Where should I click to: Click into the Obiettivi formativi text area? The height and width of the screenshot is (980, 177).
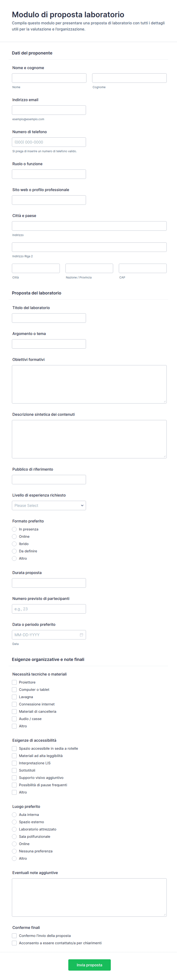pyautogui.click(x=89, y=384)
